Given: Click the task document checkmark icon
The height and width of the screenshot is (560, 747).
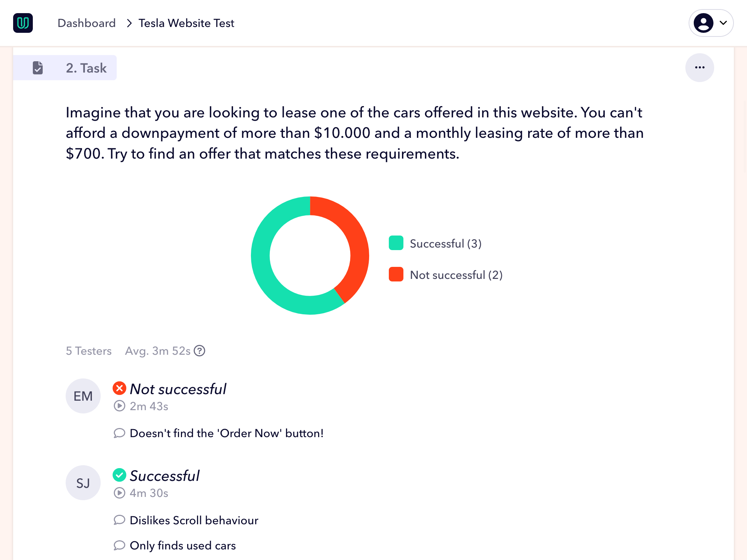Looking at the screenshot, I should (38, 68).
